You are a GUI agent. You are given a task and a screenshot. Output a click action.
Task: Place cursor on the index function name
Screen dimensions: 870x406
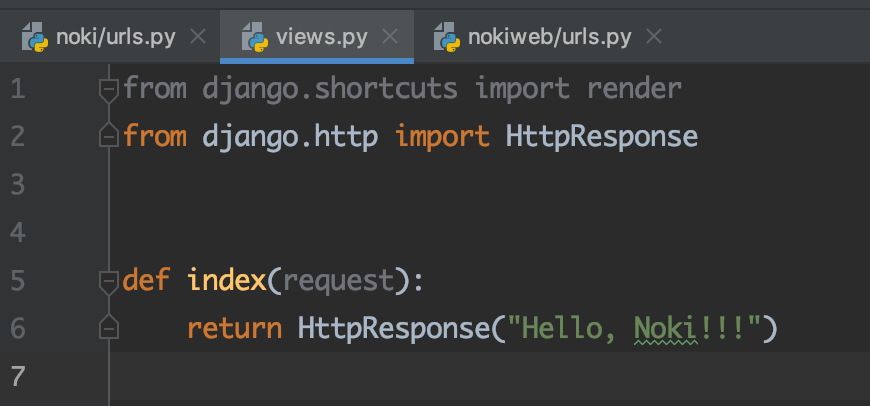226,280
